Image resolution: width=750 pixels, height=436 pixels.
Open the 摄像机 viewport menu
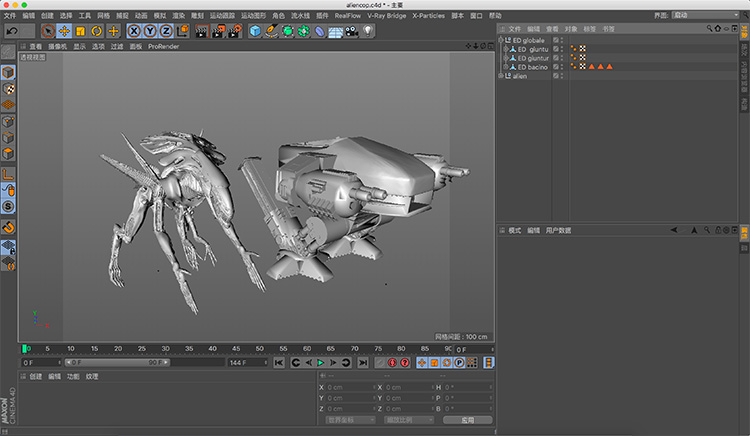click(x=58, y=46)
